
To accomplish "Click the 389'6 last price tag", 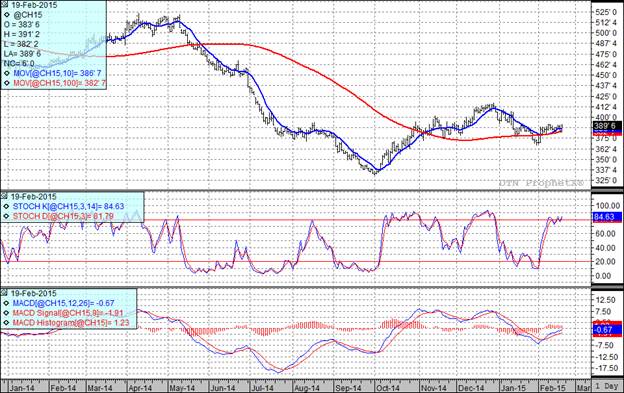I will point(606,126).
